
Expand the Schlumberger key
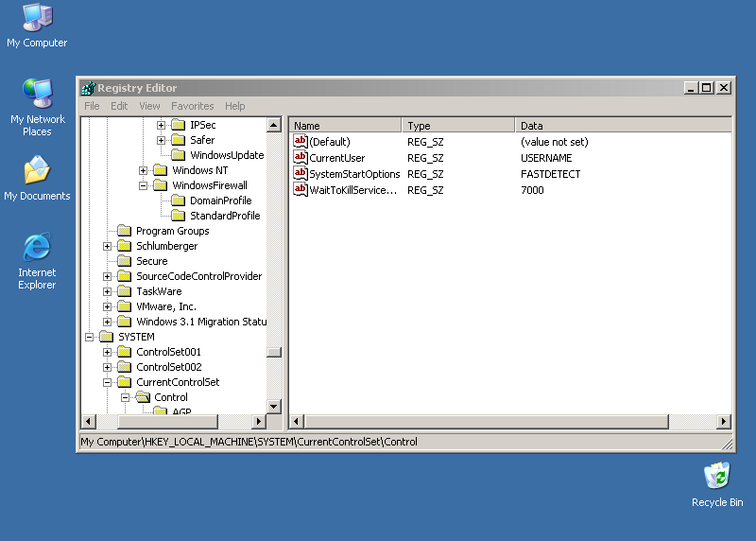[107, 246]
